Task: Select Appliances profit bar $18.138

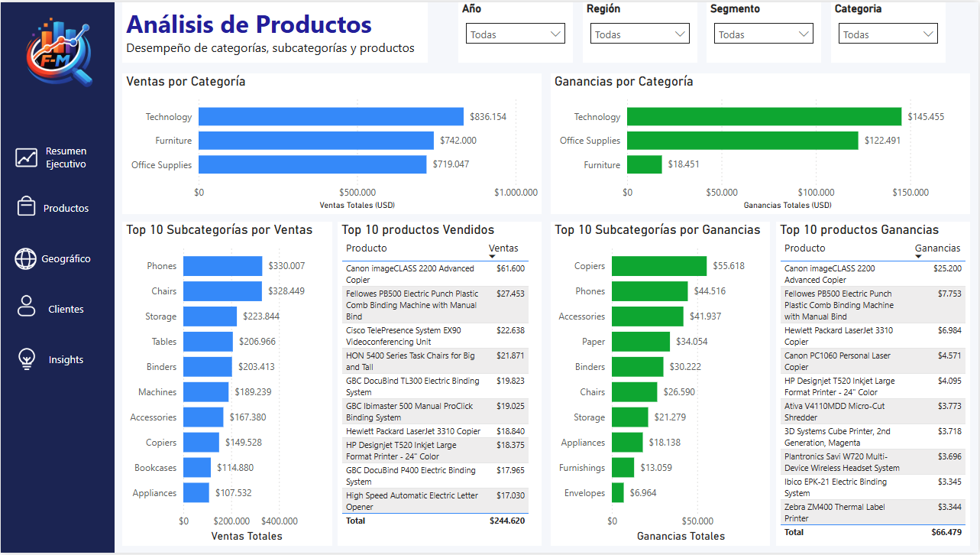Action: coord(627,443)
